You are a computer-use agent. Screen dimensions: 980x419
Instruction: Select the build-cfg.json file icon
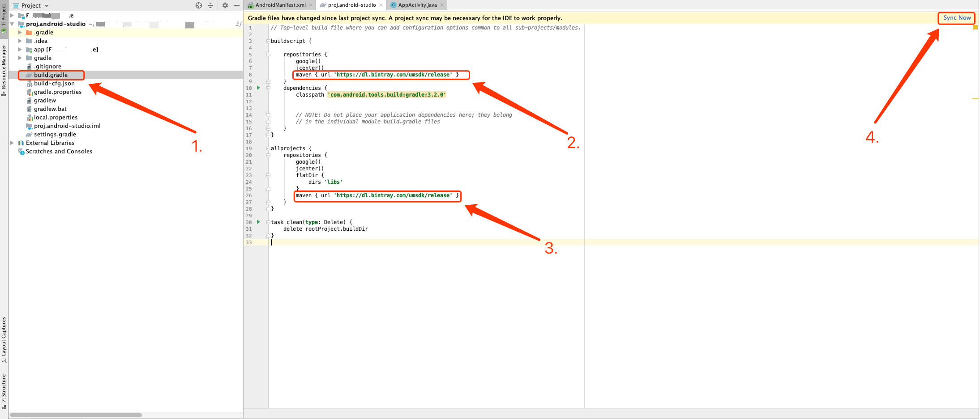point(29,84)
